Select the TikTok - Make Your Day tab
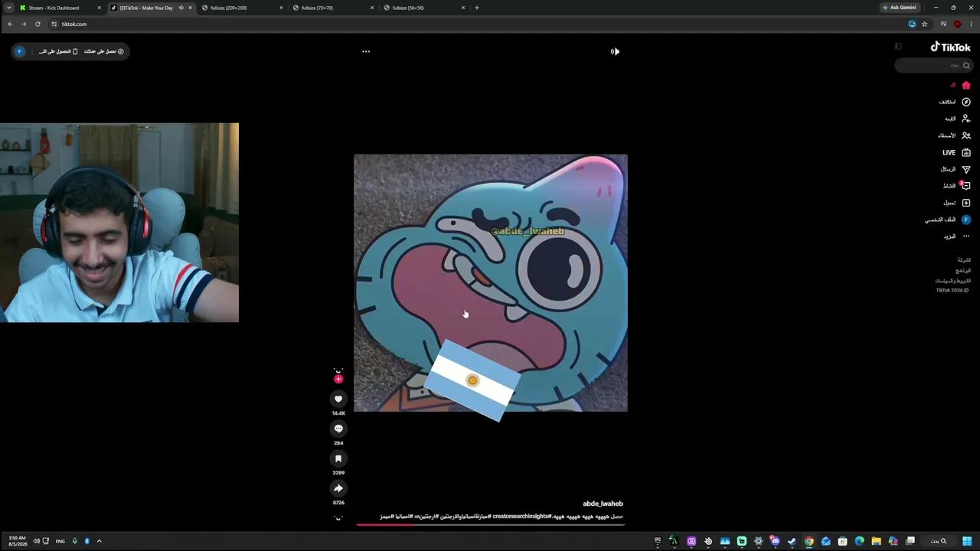This screenshot has height=551, width=980. [151, 8]
